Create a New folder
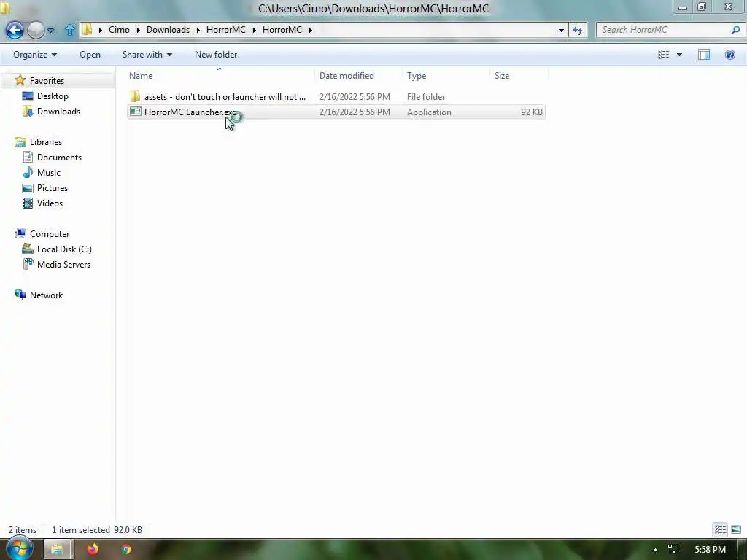The image size is (747, 560). (216, 54)
